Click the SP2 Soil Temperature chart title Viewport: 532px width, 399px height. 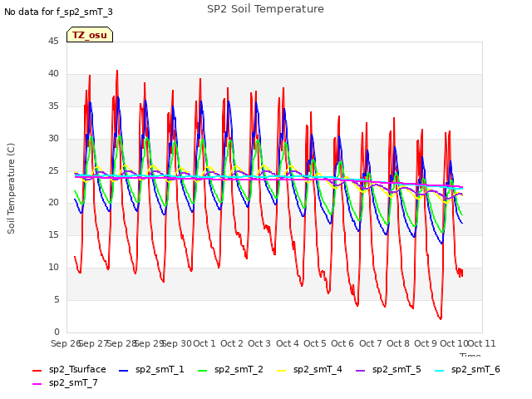click(265, 9)
